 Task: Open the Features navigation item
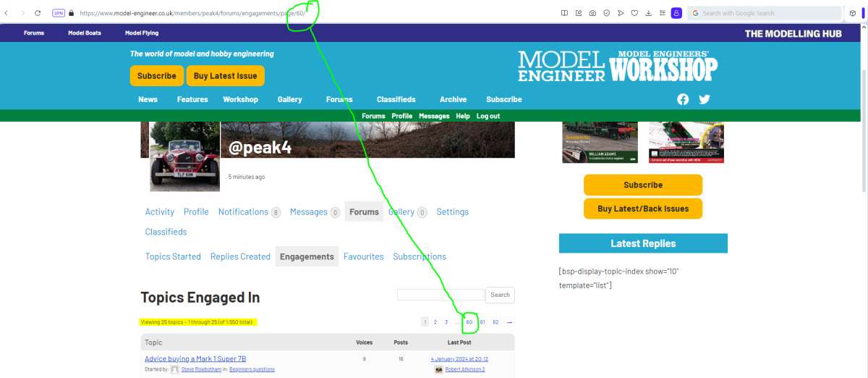pyautogui.click(x=192, y=99)
